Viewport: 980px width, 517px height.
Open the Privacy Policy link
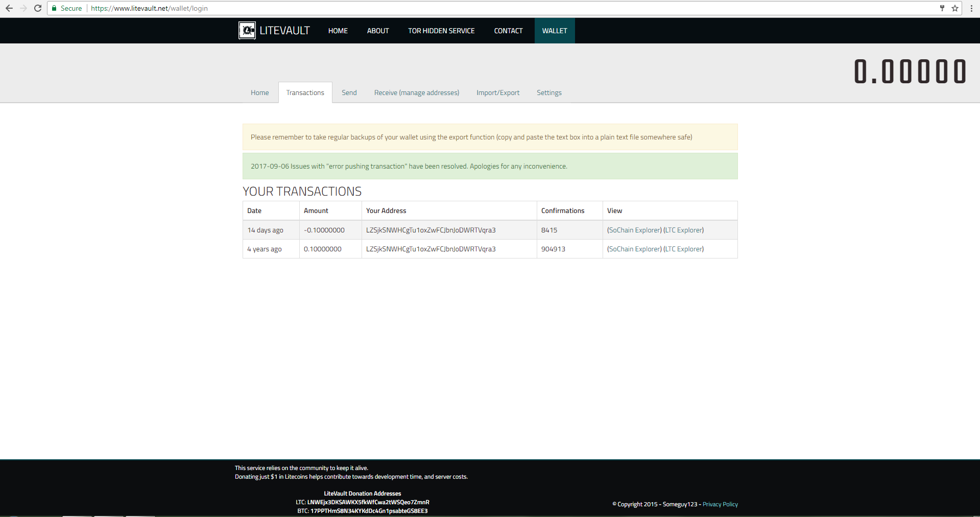coord(720,504)
